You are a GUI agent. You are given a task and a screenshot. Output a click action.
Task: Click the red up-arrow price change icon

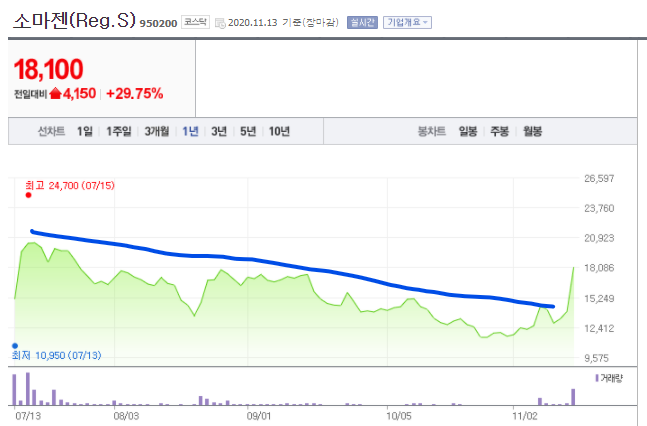coord(55,94)
